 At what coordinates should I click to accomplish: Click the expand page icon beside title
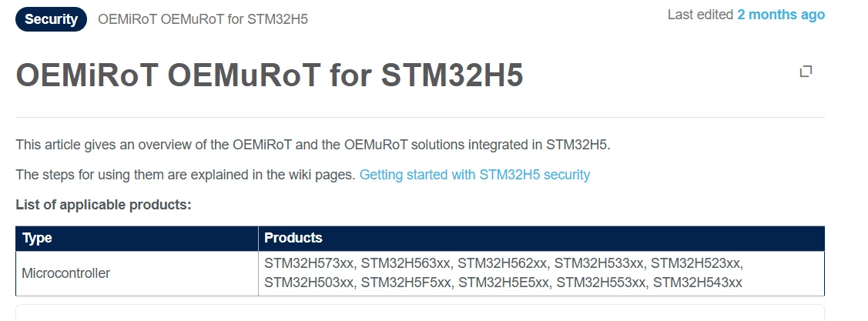point(806,72)
